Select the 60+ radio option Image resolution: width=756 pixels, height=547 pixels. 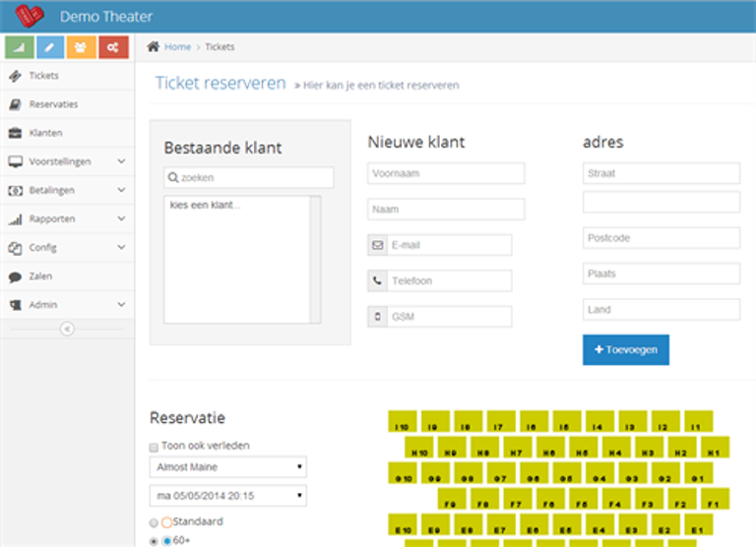[x=154, y=541]
